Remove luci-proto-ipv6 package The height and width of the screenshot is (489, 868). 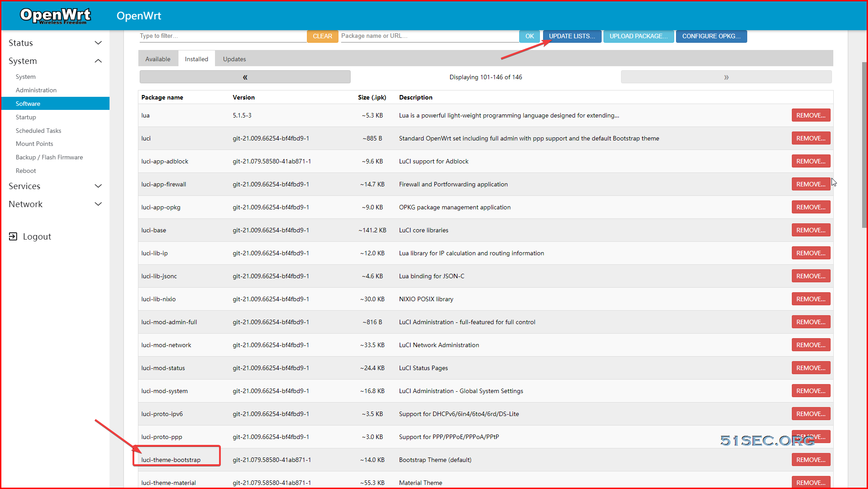(x=811, y=414)
